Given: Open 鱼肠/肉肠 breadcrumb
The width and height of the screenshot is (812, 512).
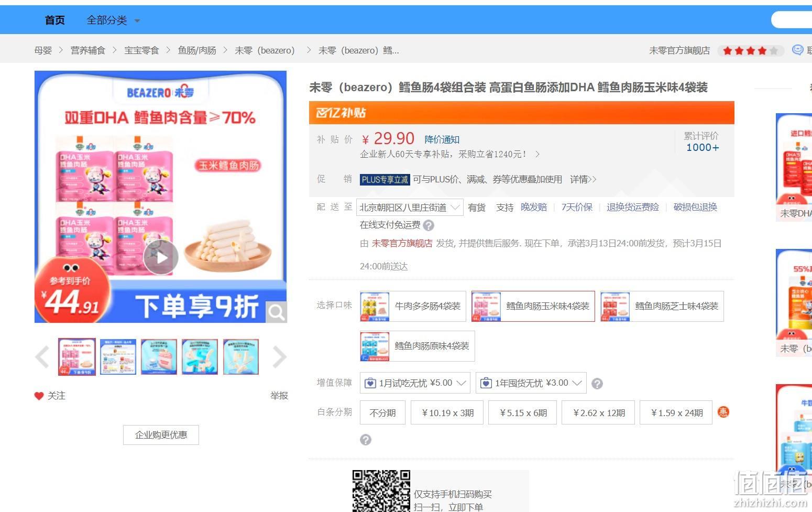Looking at the screenshot, I should 197,50.
